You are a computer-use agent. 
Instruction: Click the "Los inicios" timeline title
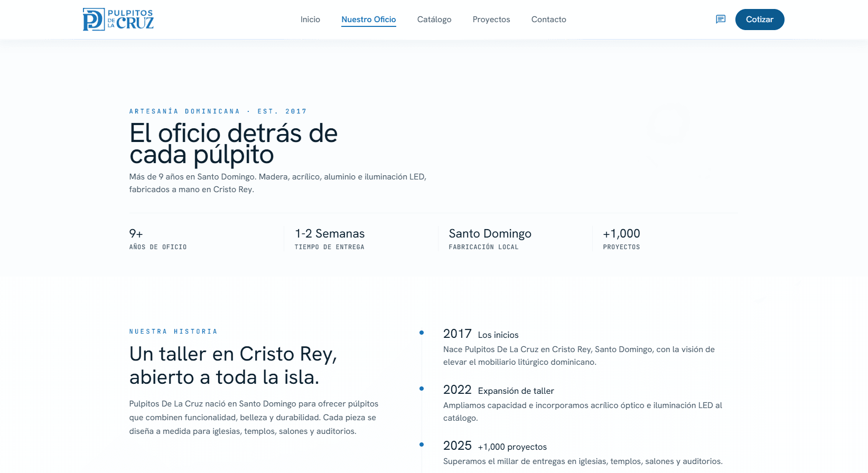coord(498,335)
